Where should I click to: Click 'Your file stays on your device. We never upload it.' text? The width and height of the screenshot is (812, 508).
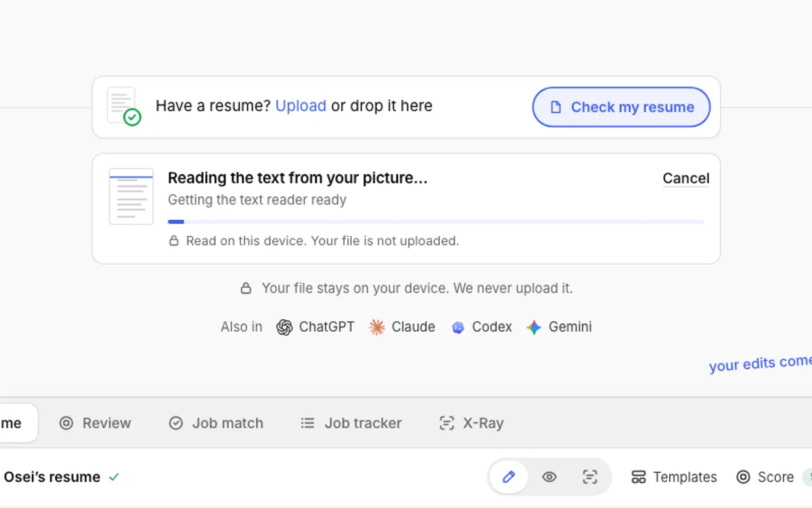point(418,289)
